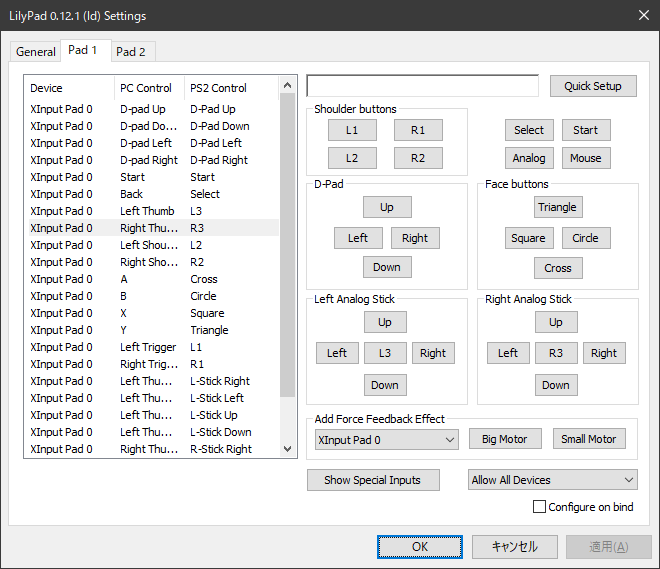Click the キャンセル button

(515, 547)
